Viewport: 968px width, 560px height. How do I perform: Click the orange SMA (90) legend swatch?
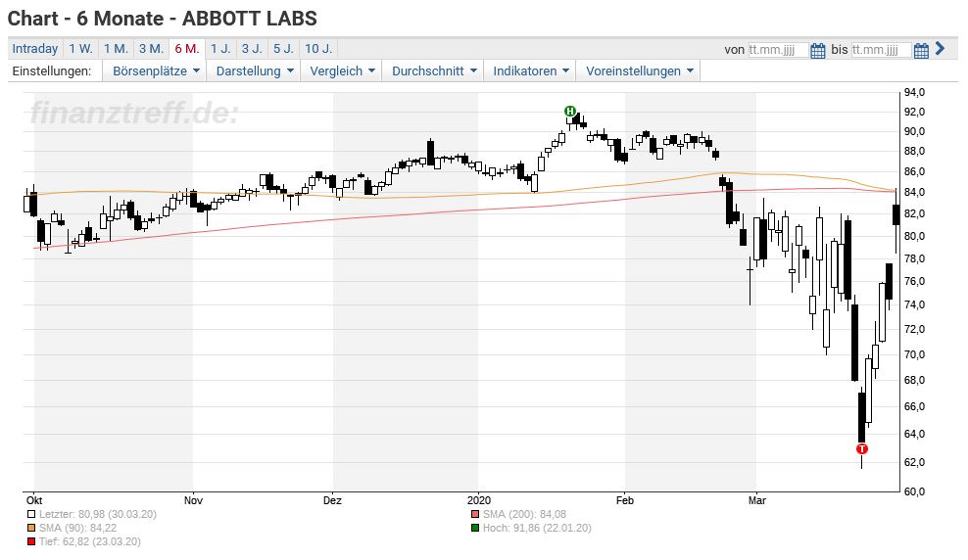coord(31,528)
